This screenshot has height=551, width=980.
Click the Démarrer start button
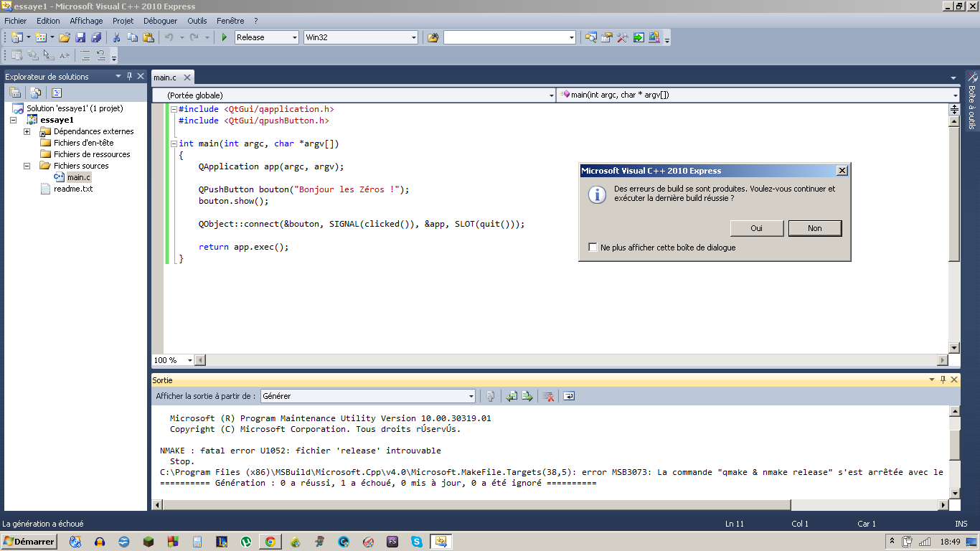click(29, 542)
